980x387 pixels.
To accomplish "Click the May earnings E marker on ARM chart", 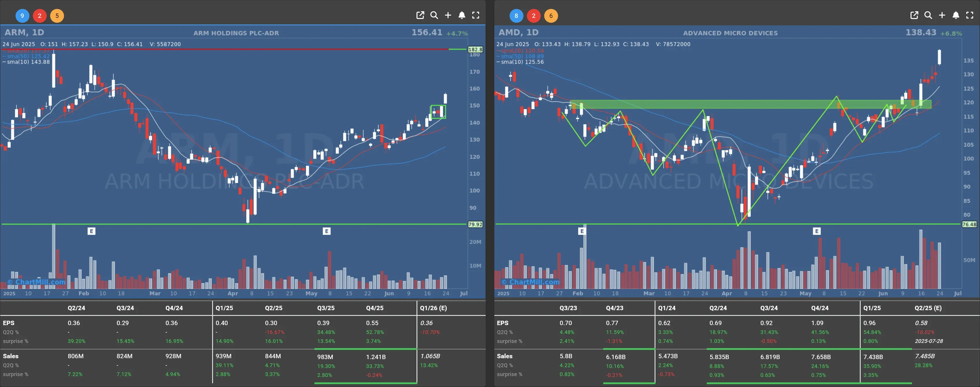I will (326, 231).
